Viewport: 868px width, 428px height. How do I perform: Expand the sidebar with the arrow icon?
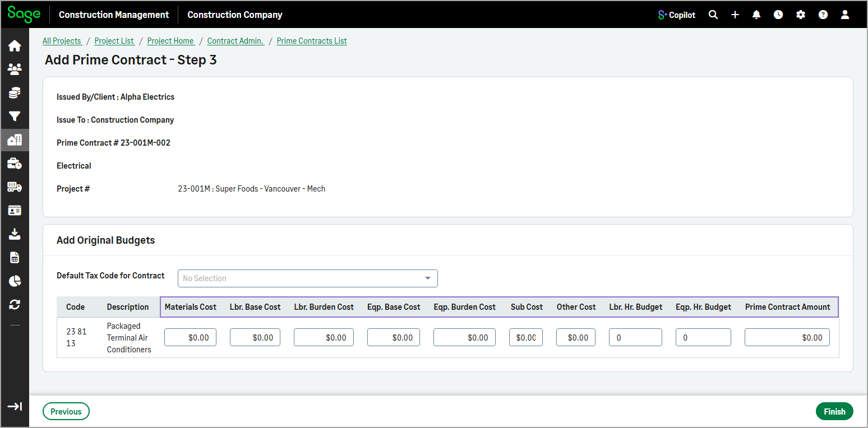pyautogui.click(x=15, y=407)
